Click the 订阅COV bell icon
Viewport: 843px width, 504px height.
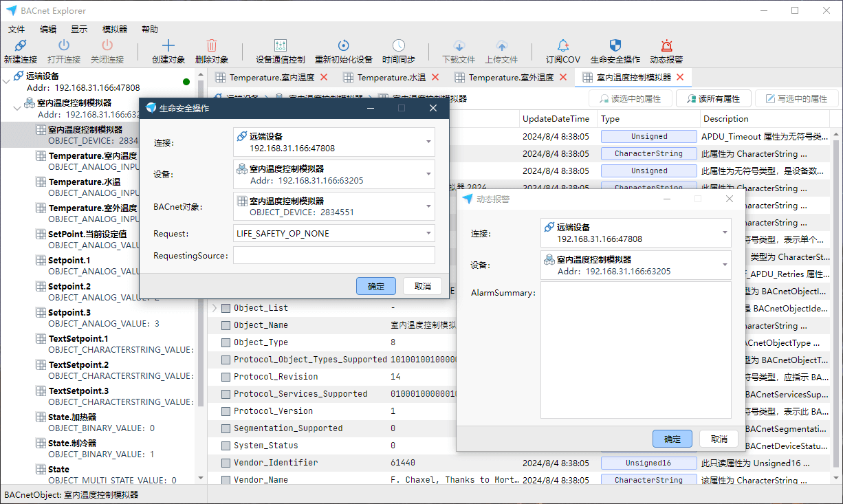pos(562,47)
